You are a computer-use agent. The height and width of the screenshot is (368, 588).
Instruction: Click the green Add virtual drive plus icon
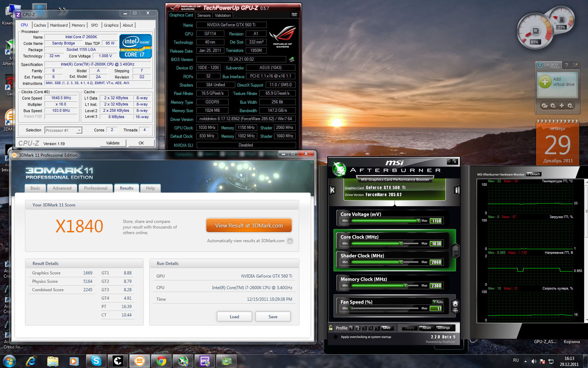(x=545, y=82)
